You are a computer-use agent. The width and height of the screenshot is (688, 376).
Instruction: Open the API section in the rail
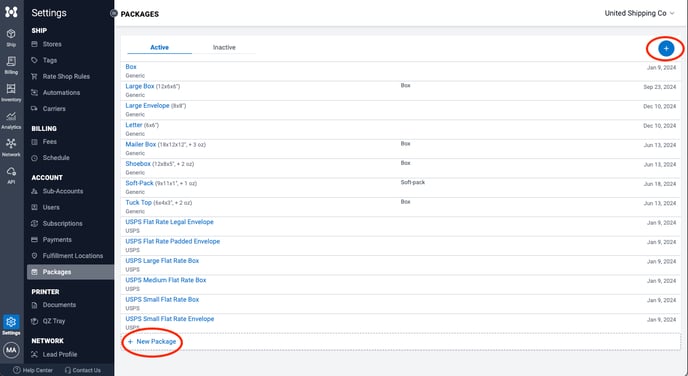point(11,175)
